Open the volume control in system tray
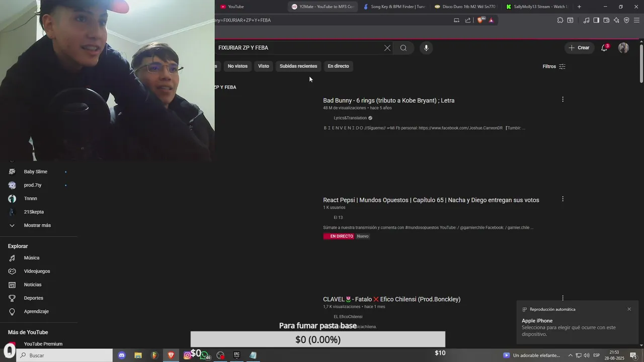This screenshot has width=644, height=362. (587, 355)
